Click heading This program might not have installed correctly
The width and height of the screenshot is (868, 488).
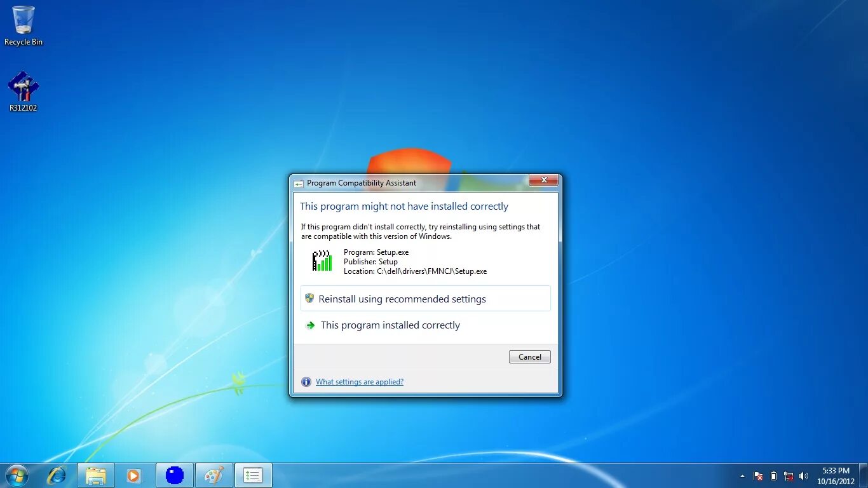(404, 207)
